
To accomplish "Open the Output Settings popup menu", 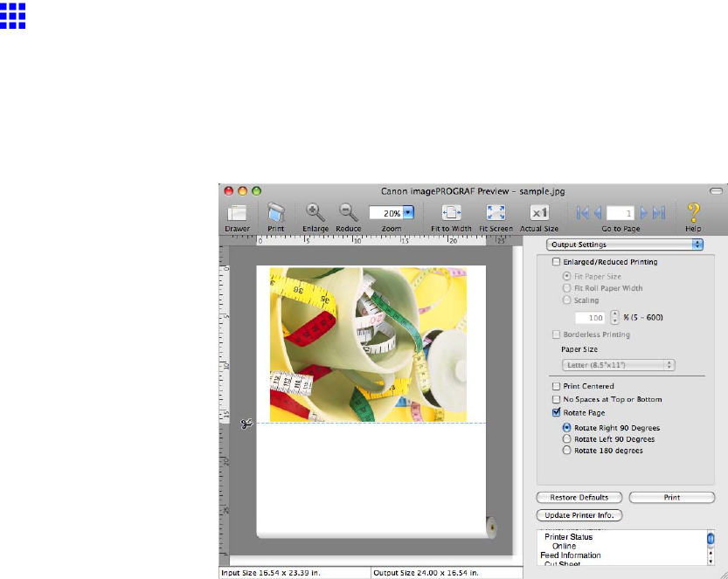I will [x=625, y=245].
